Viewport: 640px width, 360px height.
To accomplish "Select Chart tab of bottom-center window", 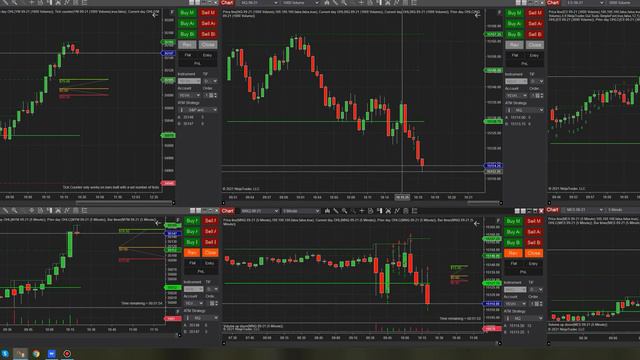I will point(228,211).
